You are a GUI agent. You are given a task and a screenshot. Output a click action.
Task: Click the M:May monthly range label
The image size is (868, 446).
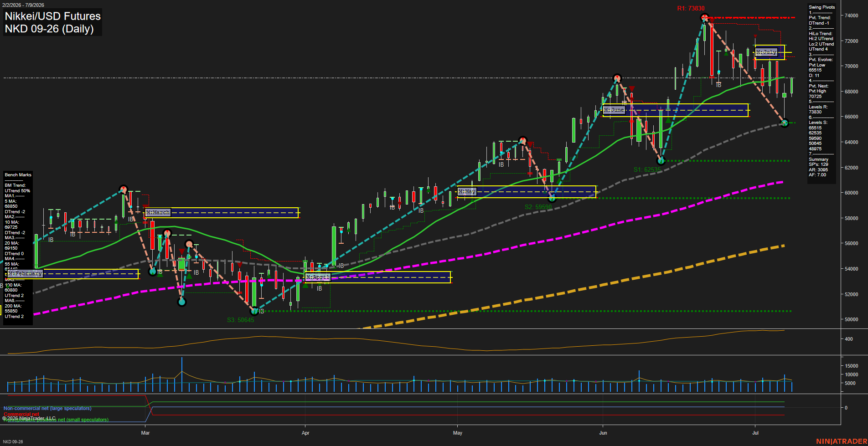[467, 191]
